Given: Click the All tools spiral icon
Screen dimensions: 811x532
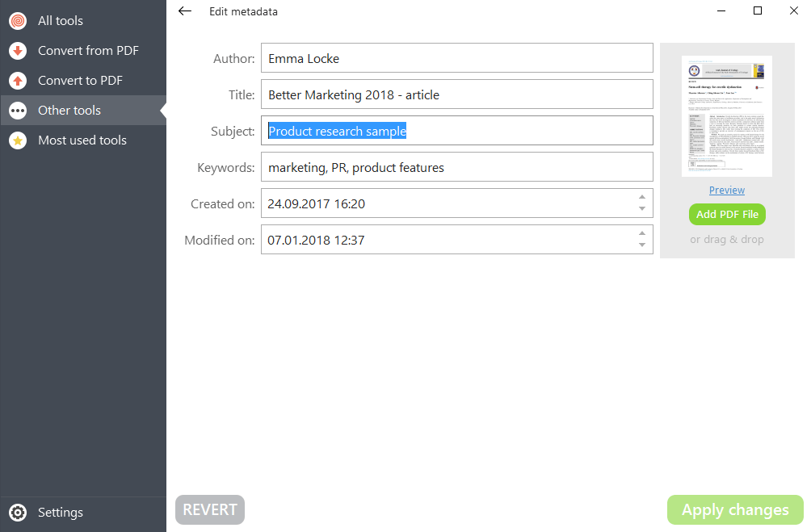Looking at the screenshot, I should click(x=18, y=21).
